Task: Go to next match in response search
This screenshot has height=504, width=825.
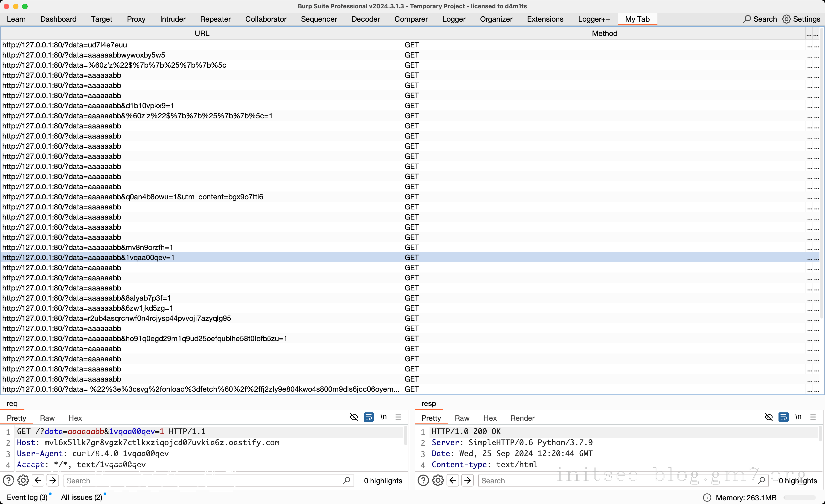Action: click(x=468, y=481)
